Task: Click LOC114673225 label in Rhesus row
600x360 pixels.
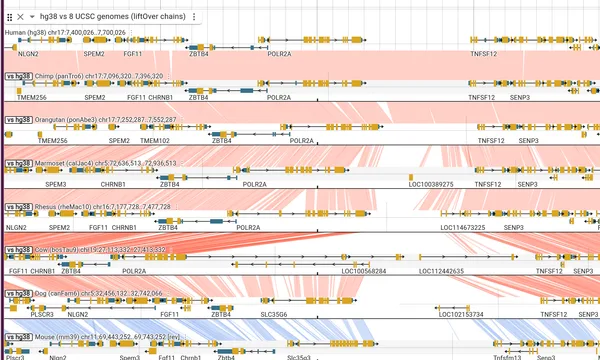Action: (463, 228)
